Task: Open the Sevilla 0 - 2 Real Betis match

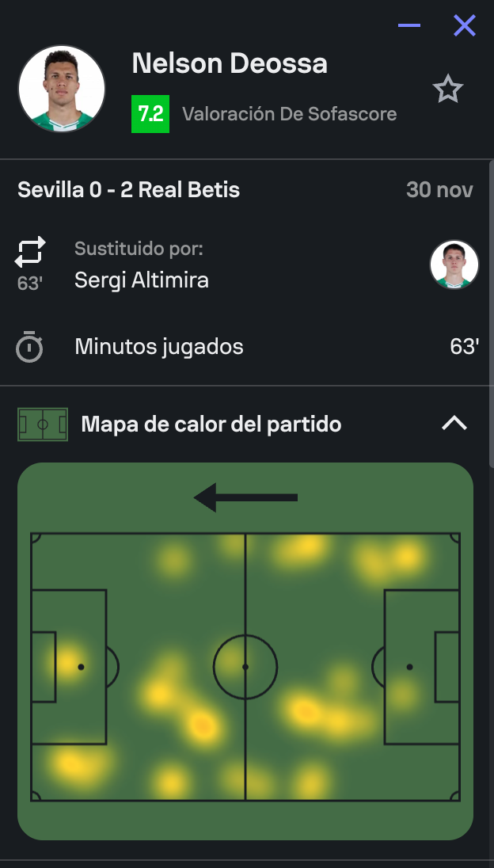Action: coord(128,190)
